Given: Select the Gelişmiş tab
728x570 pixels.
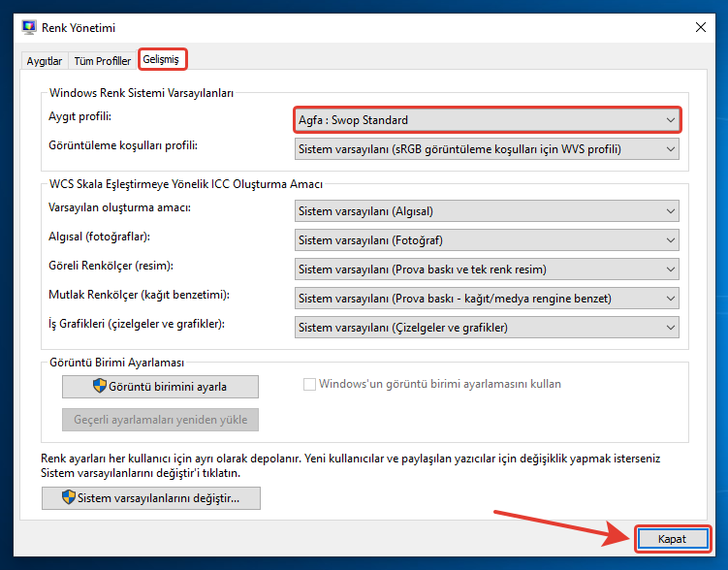Looking at the screenshot, I should tap(161, 60).
